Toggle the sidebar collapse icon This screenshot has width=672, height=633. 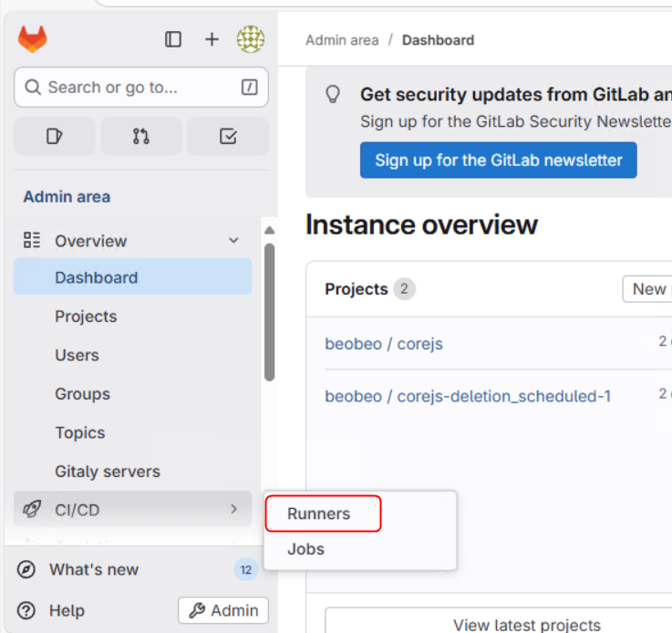click(x=173, y=39)
